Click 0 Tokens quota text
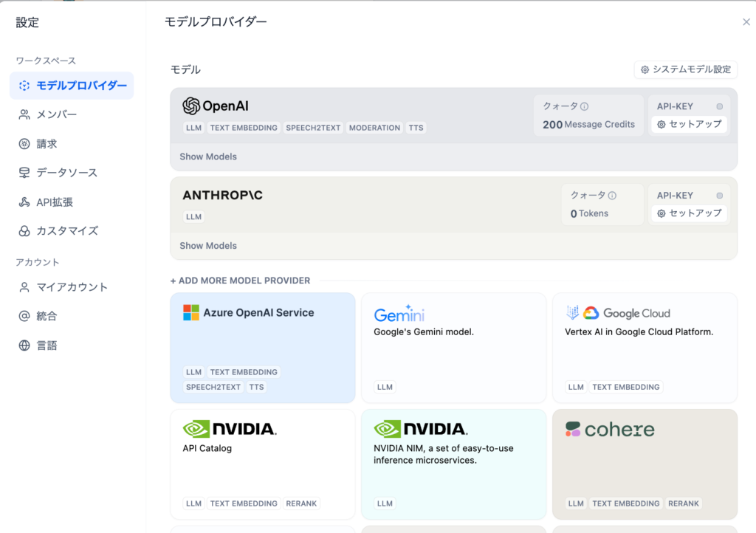The width and height of the screenshot is (756, 533). (x=589, y=214)
